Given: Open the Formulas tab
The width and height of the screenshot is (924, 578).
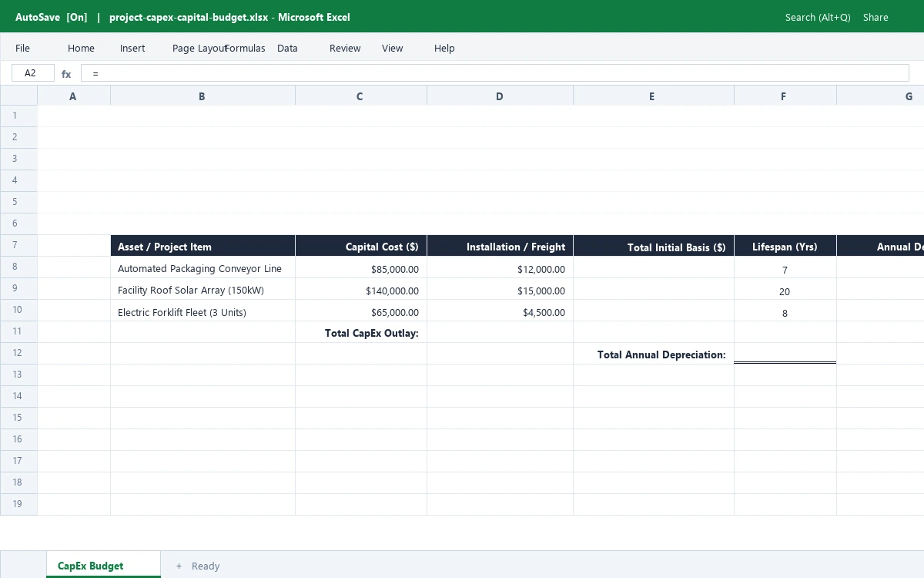Looking at the screenshot, I should coord(245,48).
